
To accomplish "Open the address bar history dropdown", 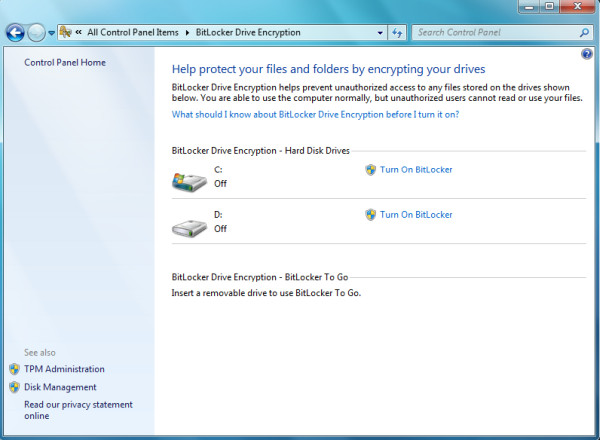I will pyautogui.click(x=380, y=33).
